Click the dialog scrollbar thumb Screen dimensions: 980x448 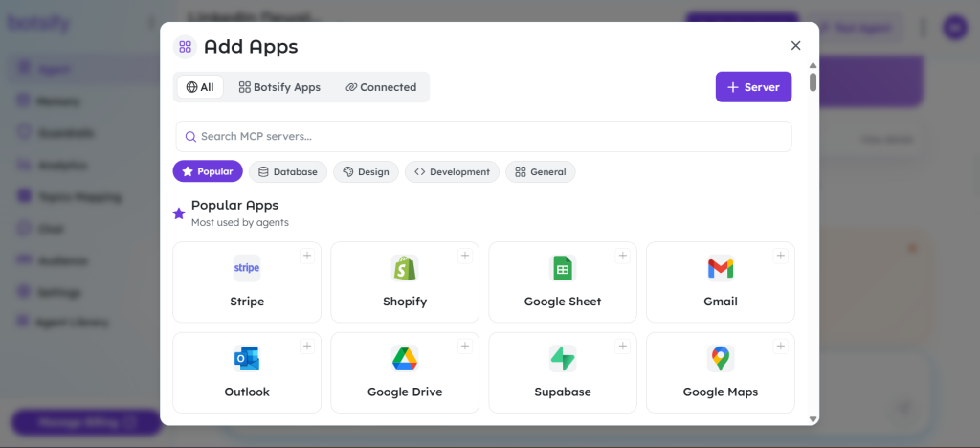tap(813, 82)
